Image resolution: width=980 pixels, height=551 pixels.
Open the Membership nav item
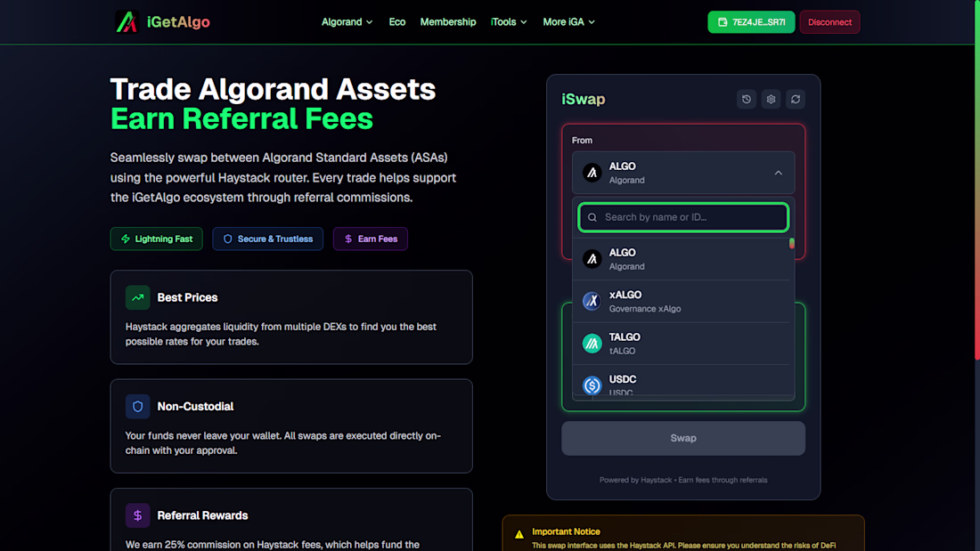[x=447, y=22]
